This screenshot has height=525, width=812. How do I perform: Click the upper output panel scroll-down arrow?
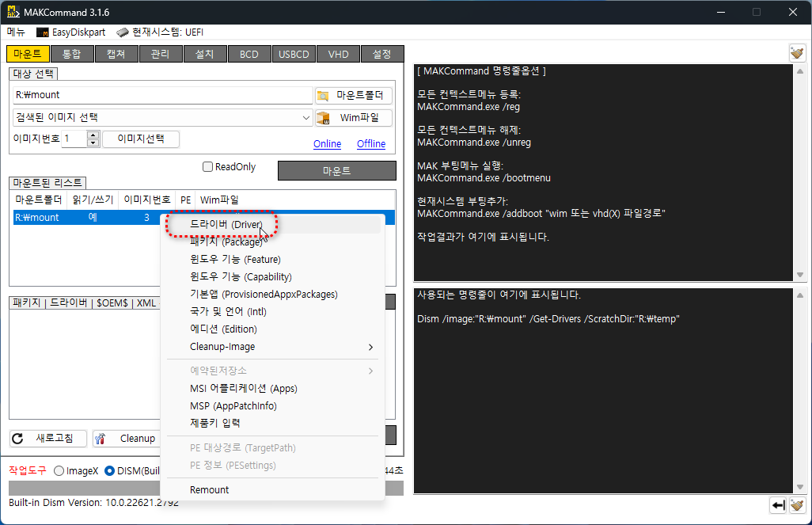point(800,275)
